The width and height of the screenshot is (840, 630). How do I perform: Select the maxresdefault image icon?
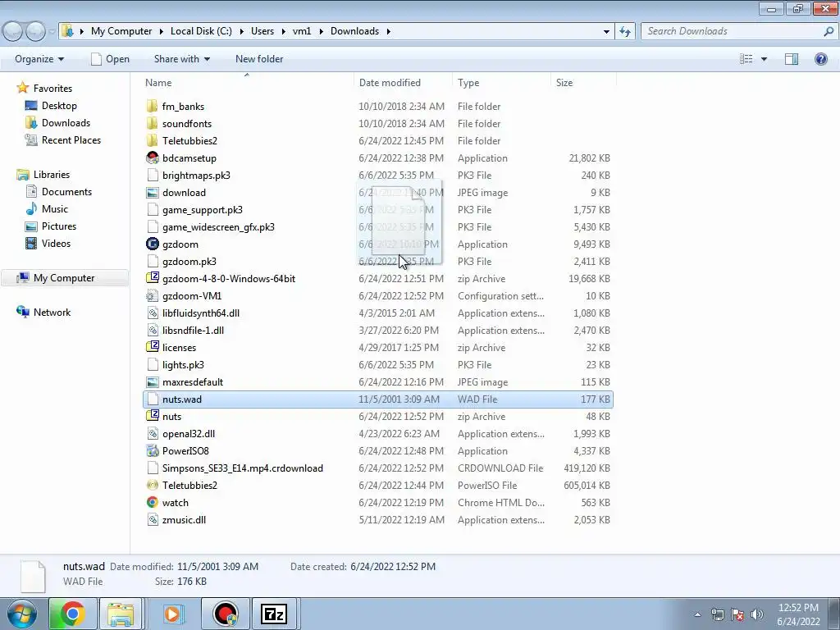tap(152, 382)
